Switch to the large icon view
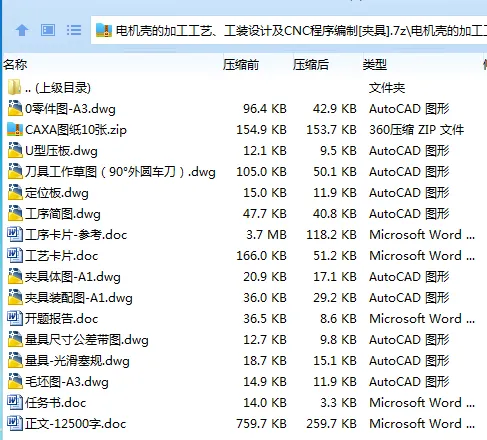Viewport: 487px width, 440px height. [48, 30]
